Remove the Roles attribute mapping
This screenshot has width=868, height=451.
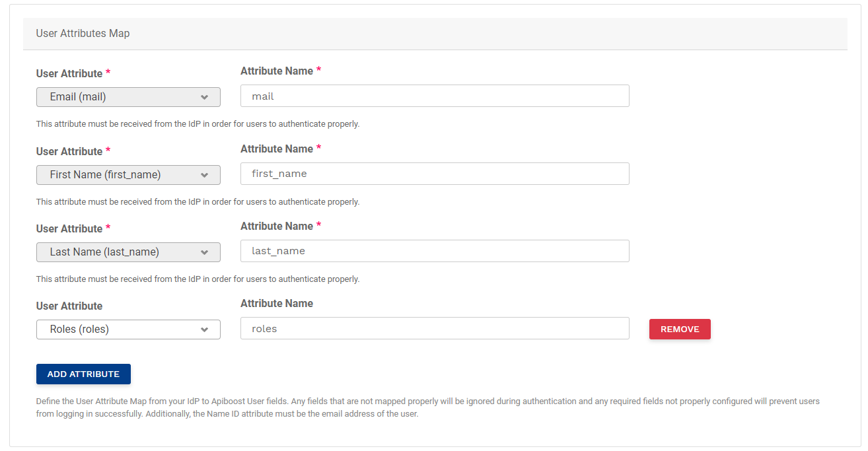pyautogui.click(x=680, y=329)
